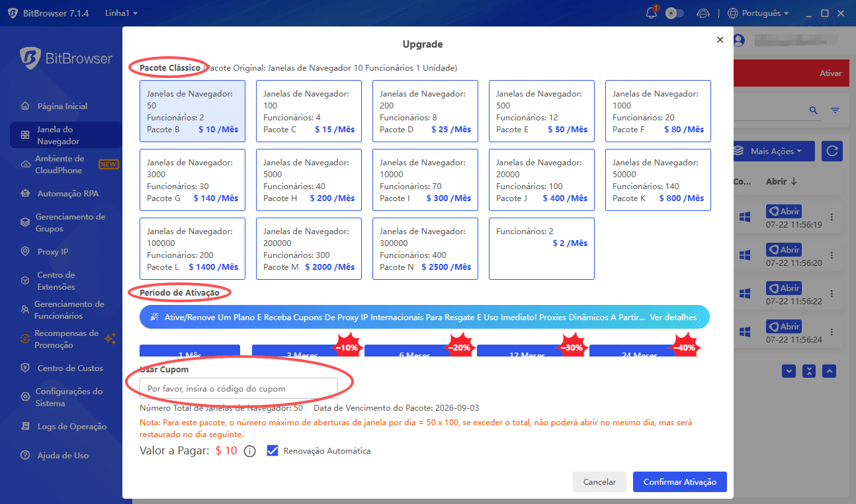856x504 pixels.
Task: Choose Pacote I $300 plan
Action: pos(425,180)
